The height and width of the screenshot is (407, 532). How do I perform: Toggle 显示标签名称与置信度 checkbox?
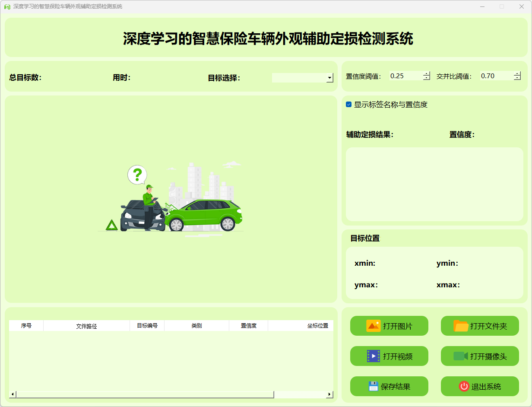pos(349,105)
